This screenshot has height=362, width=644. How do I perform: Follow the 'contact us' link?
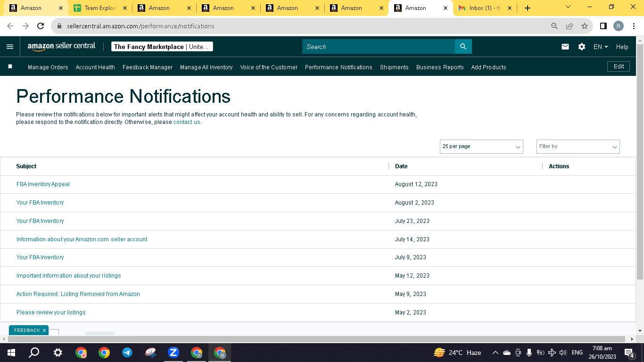pyautogui.click(x=187, y=122)
